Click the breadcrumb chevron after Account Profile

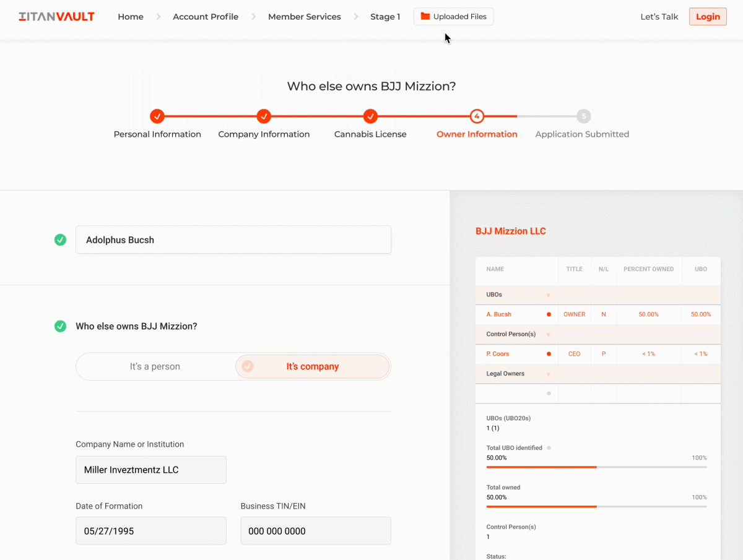[254, 17]
